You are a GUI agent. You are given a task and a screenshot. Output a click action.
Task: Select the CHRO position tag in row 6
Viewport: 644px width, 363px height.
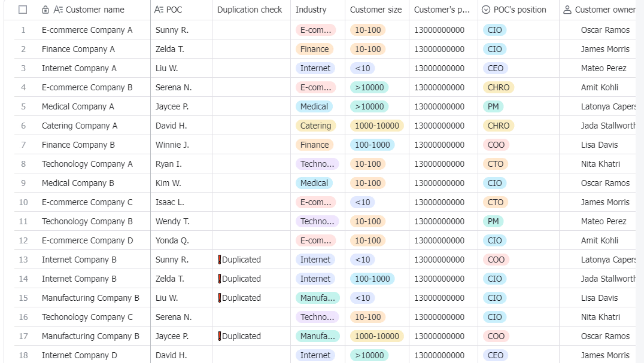[498, 126]
